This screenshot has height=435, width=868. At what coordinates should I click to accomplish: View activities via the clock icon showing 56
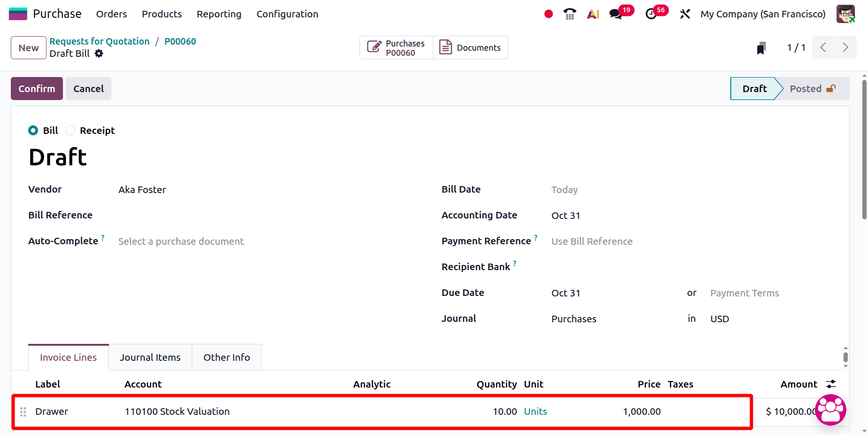[x=651, y=14]
